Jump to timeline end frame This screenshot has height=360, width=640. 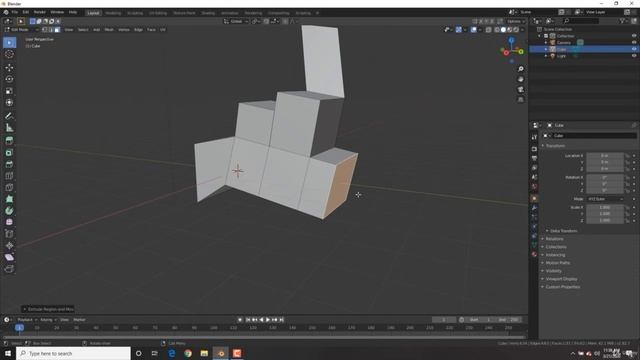click(x=281, y=320)
